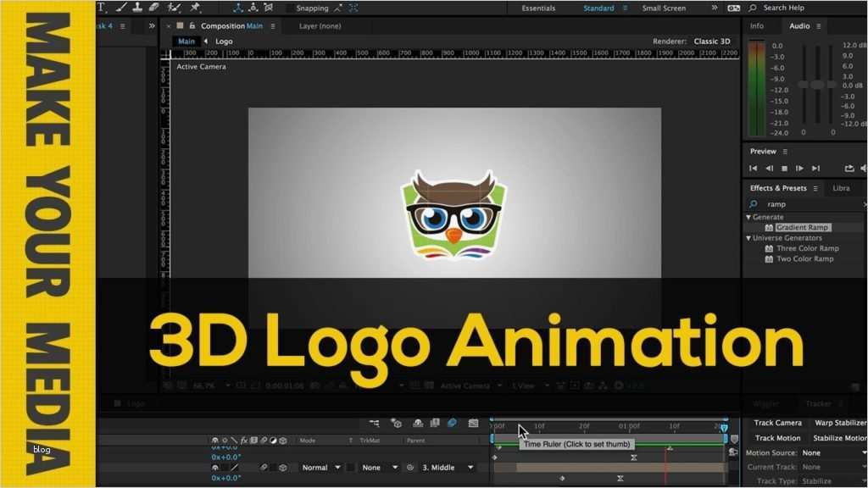Open the Graph Editor in the timeline
The height and width of the screenshot is (488, 868).
coord(473,425)
